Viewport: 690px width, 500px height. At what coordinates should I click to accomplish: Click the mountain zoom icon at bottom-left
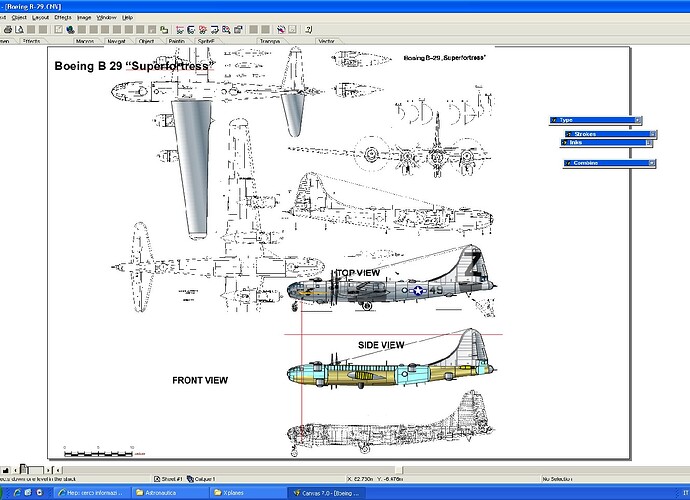pos(5,470)
